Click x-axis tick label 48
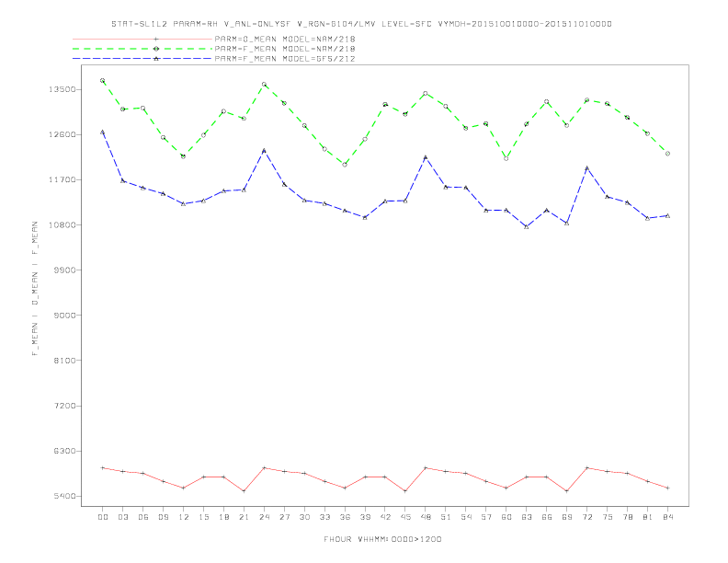The image size is (728, 563). tap(426, 517)
